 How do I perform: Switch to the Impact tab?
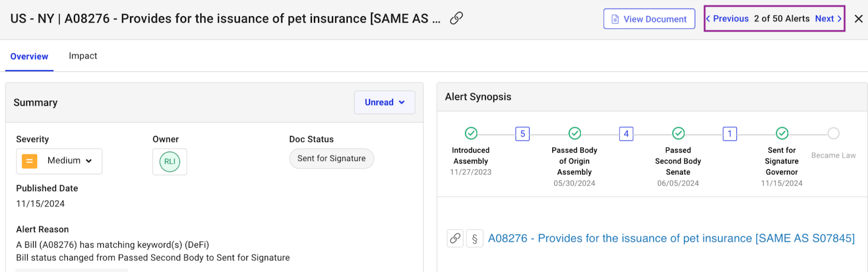83,56
